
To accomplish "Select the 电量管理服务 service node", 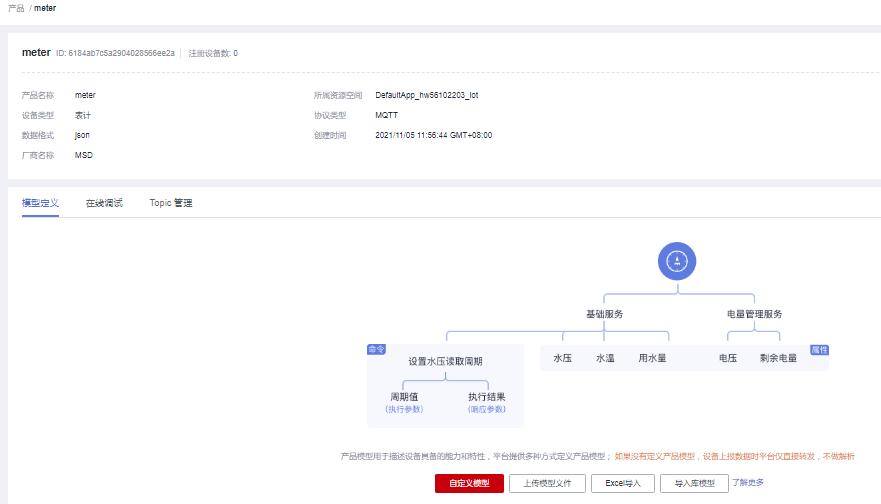I will coord(755,314).
